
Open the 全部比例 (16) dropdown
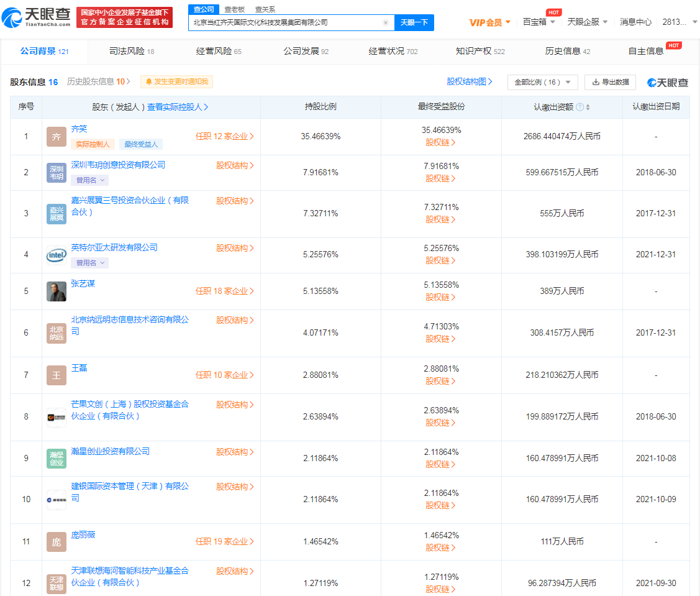(542, 82)
